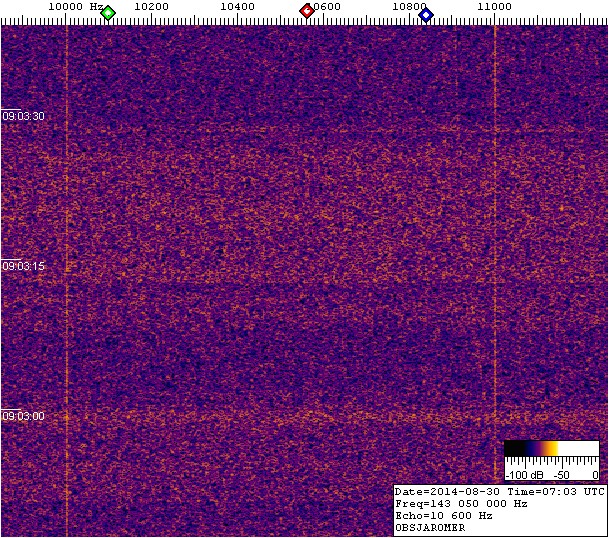Select the 09:03:30 time marker
The image size is (609, 538).
pos(24,116)
